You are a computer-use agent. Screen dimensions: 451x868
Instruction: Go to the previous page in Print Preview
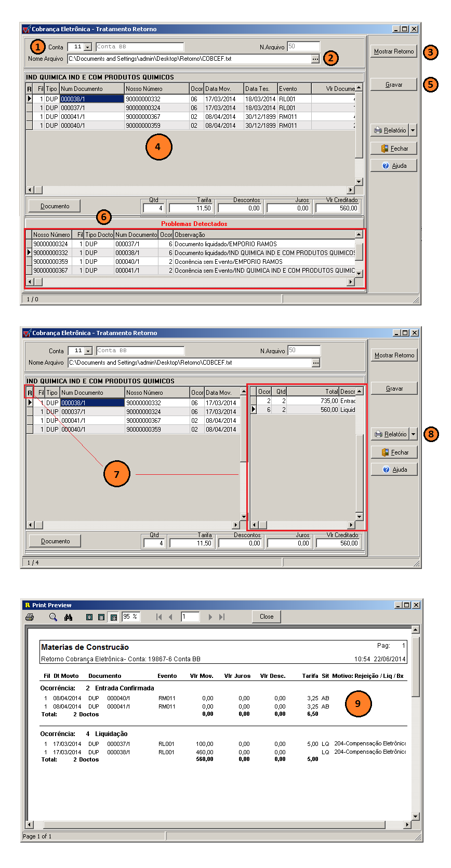(170, 617)
